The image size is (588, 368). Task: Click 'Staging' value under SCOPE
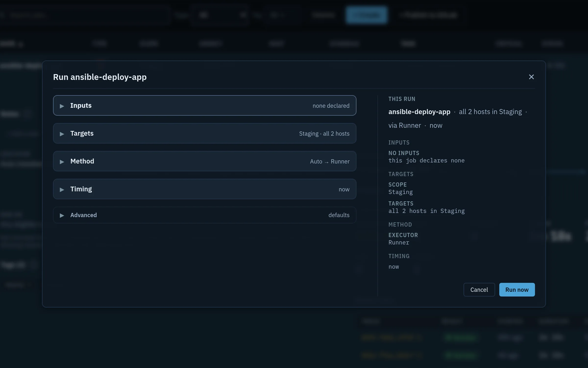[x=400, y=192]
